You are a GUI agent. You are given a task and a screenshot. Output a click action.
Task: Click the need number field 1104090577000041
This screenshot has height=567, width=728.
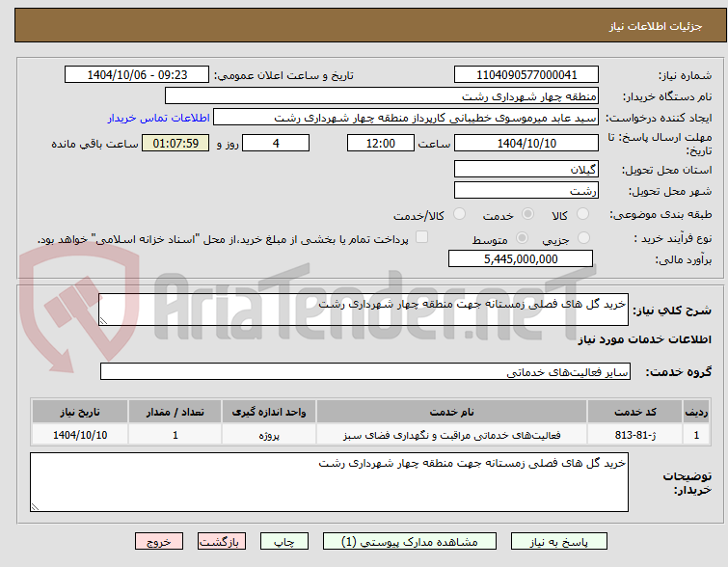pos(526,75)
